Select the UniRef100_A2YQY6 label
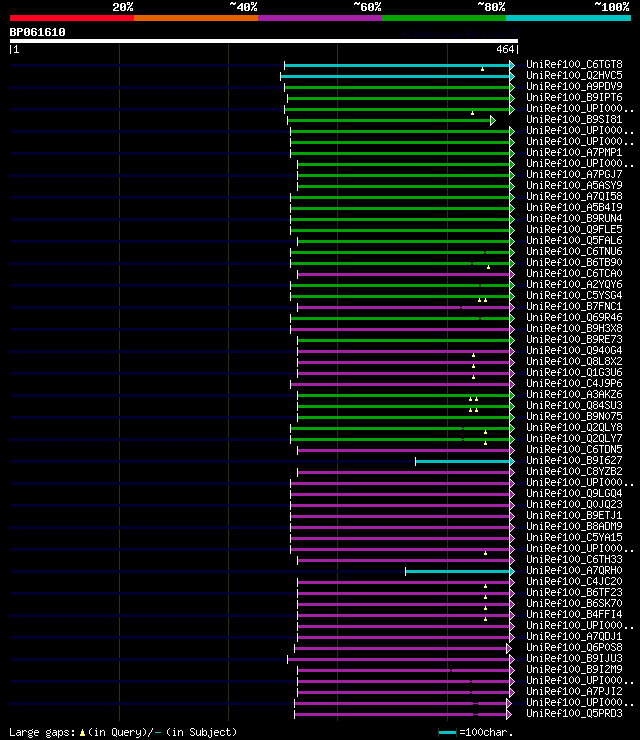This screenshot has width=640, height=740. 574,285
